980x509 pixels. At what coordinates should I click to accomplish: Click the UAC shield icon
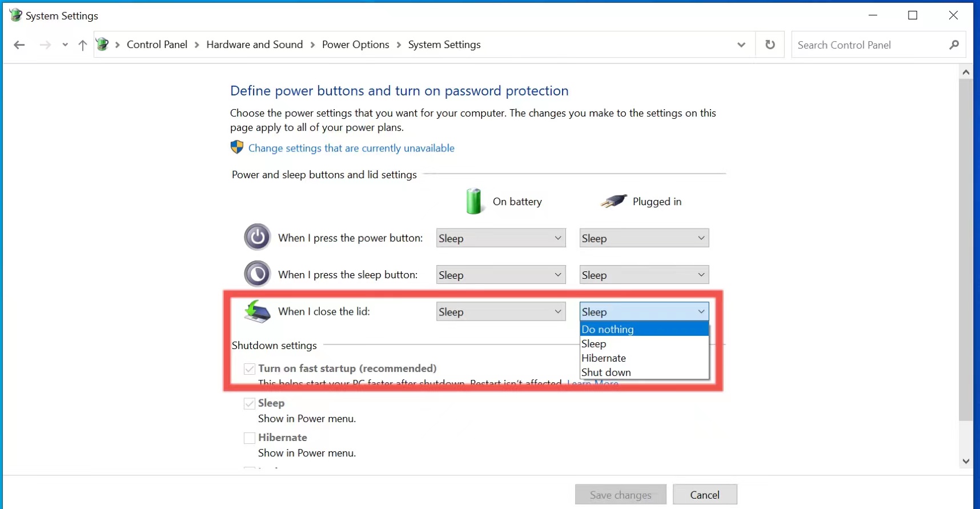coord(236,147)
